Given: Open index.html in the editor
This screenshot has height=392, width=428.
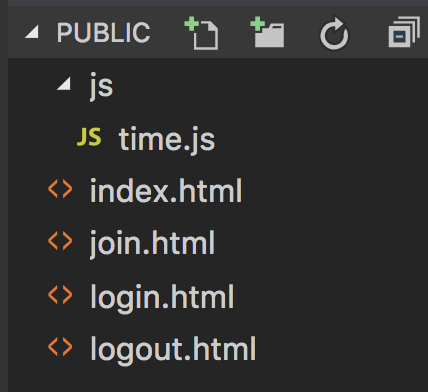Looking at the screenshot, I should click(x=166, y=191).
